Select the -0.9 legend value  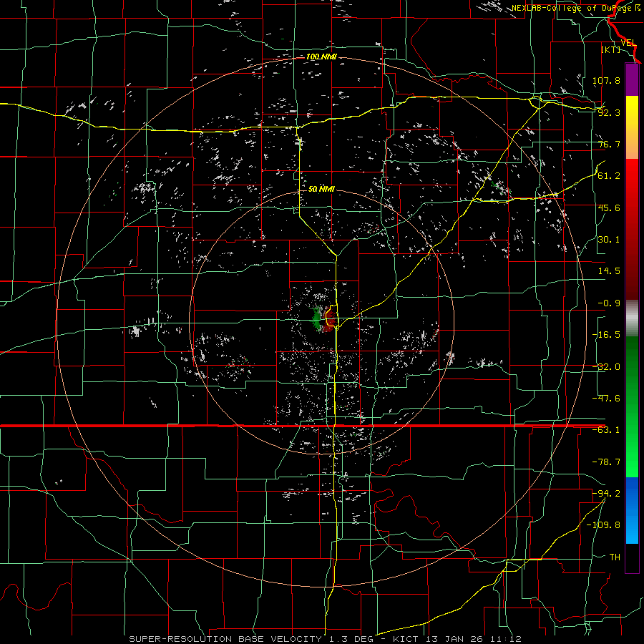point(609,303)
